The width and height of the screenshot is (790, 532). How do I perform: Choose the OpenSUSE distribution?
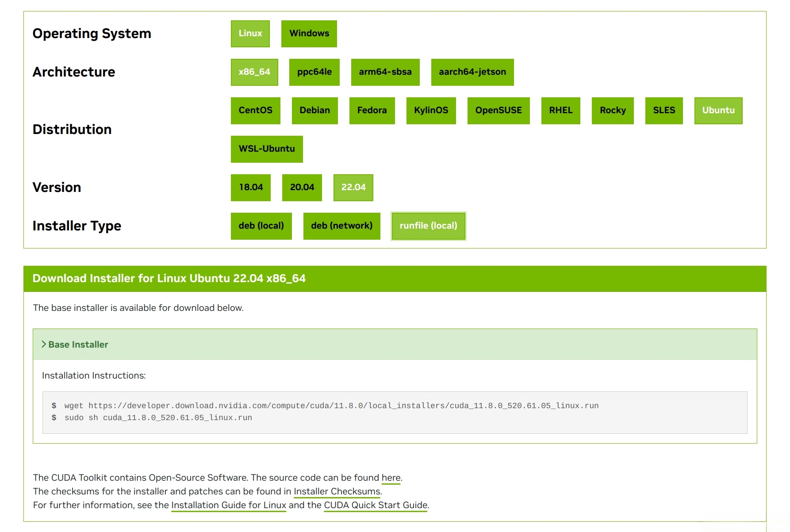click(x=498, y=111)
